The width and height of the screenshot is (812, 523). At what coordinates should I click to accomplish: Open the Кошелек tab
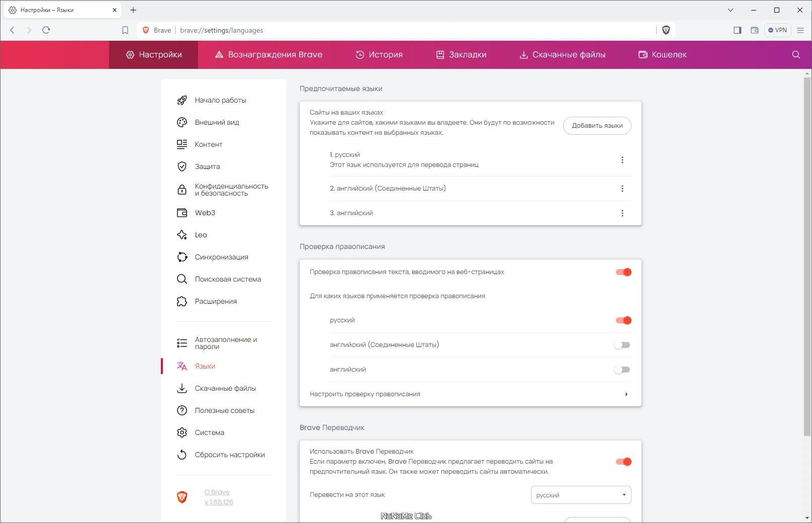pyautogui.click(x=662, y=54)
